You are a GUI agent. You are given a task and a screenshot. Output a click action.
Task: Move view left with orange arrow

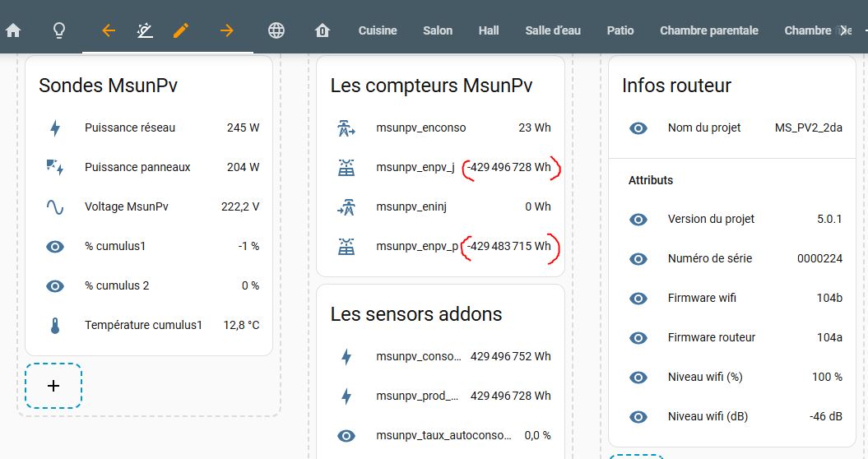pos(109,30)
